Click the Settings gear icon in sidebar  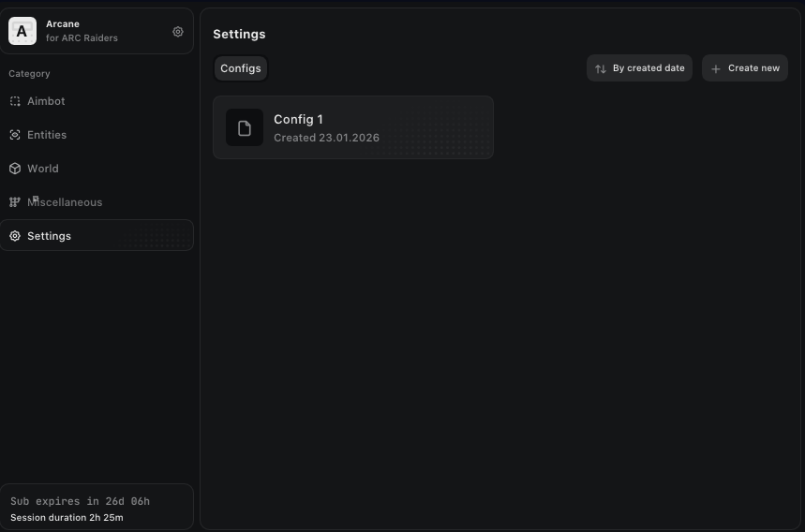(x=15, y=236)
